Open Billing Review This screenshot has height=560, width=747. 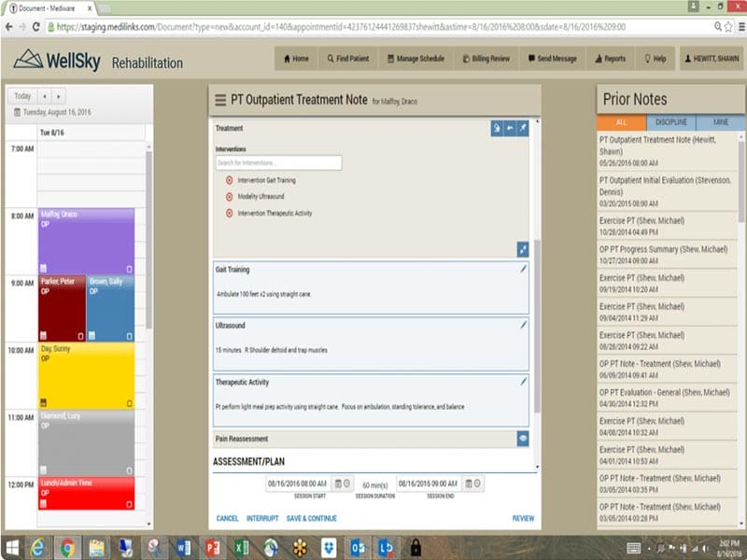(486, 59)
